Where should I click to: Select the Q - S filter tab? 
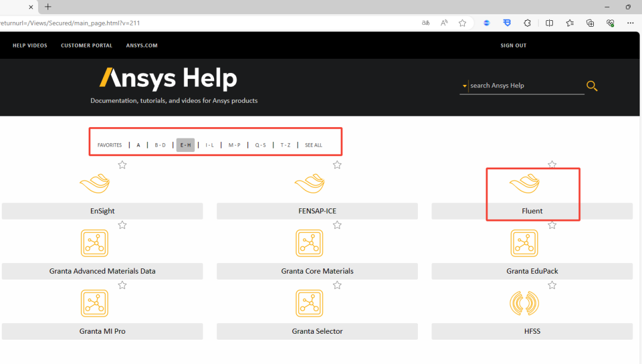pyautogui.click(x=260, y=145)
